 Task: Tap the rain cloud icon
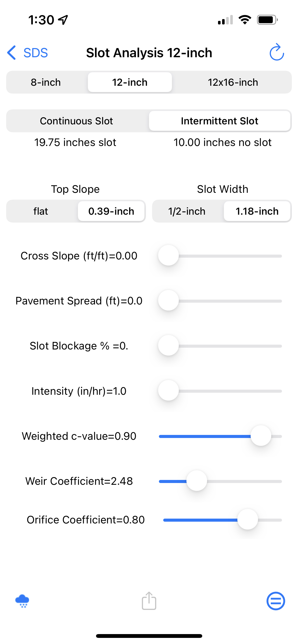[x=22, y=601]
